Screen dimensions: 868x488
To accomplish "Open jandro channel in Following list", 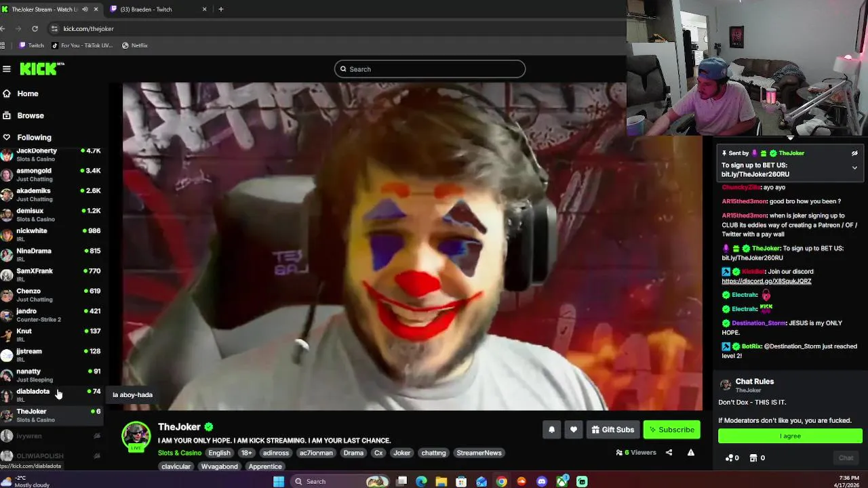I will tap(52, 314).
